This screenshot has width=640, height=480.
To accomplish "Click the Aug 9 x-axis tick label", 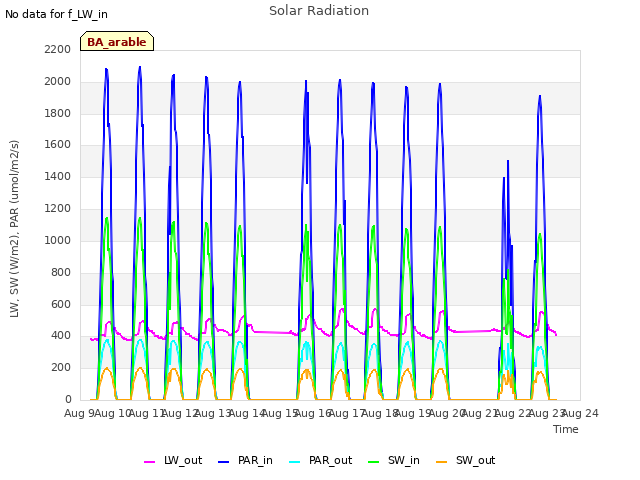I will (x=79, y=413).
